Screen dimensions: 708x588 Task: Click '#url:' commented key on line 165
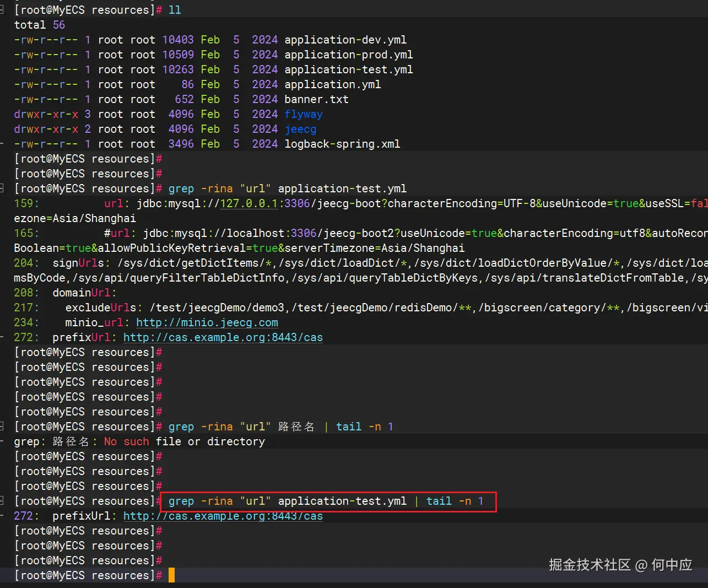pyautogui.click(x=120, y=233)
